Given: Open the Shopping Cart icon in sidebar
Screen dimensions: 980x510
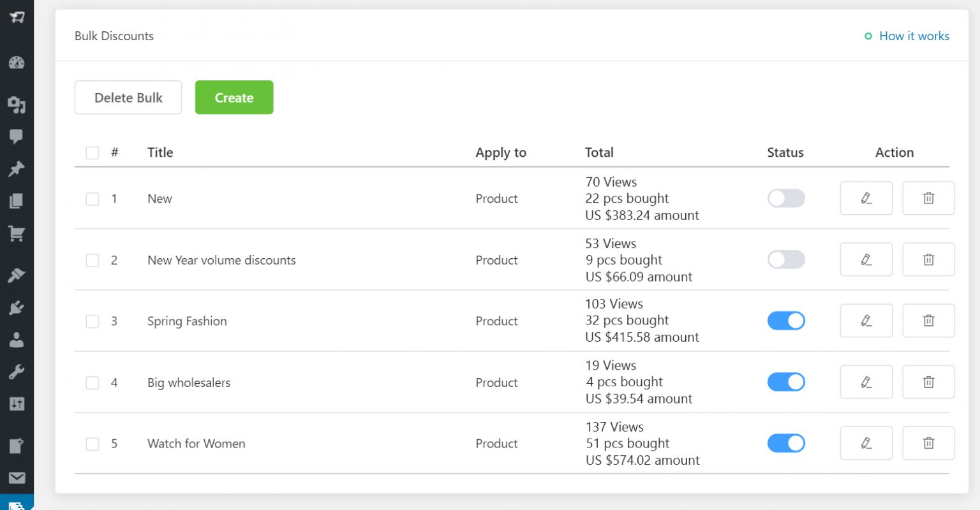Looking at the screenshot, I should pyautogui.click(x=16, y=234).
